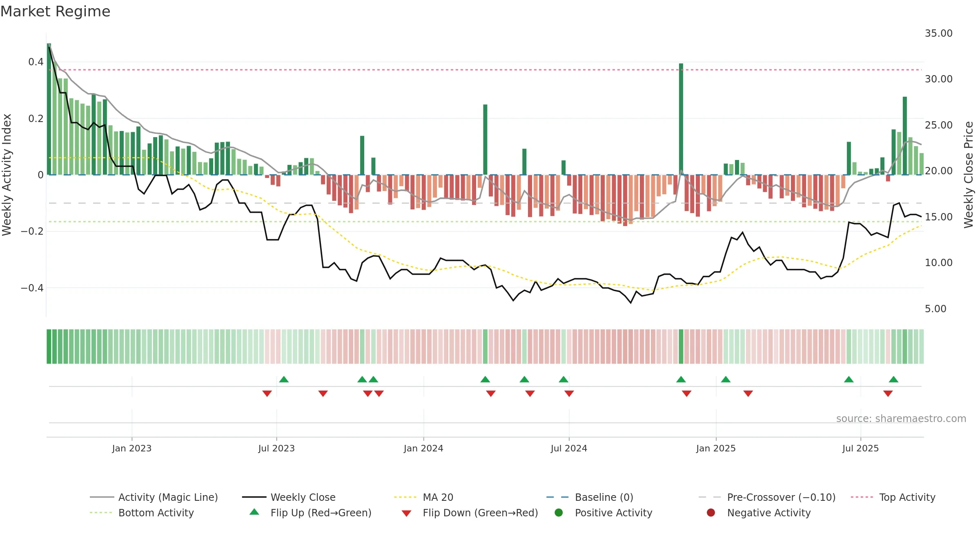Click the Positive Activity legend entry
980x551 pixels.
[x=603, y=513]
